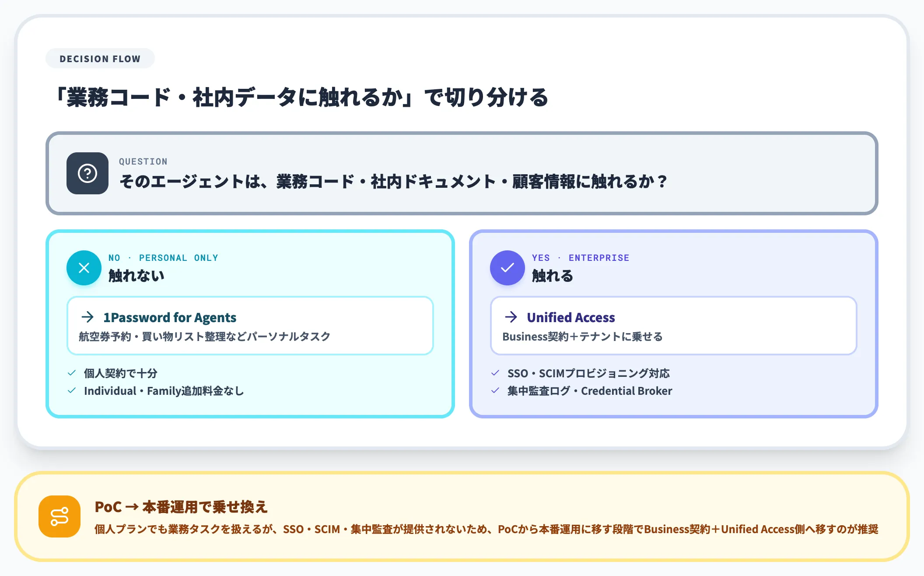Image resolution: width=924 pixels, height=576 pixels.
Task: Click the main heading 「業務コード・社内データに触れるか」で切り分ける
Action: (301, 97)
